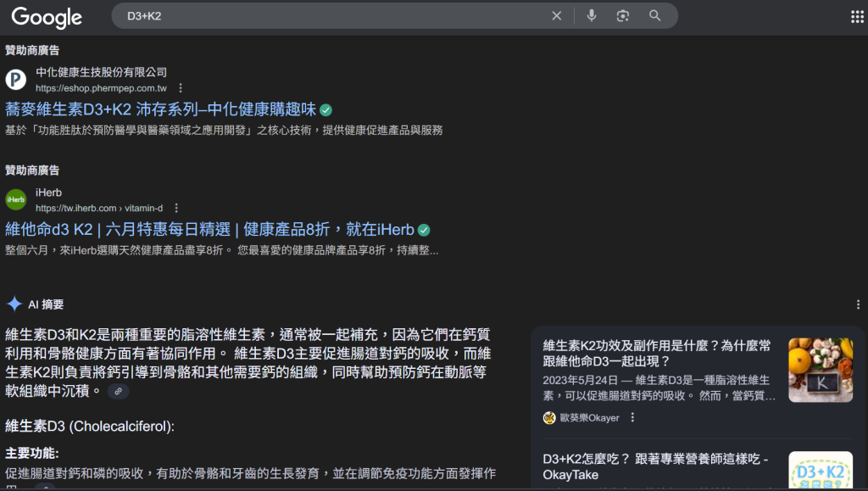
Task: Click the iHerb green favicon
Action: [x=15, y=199]
